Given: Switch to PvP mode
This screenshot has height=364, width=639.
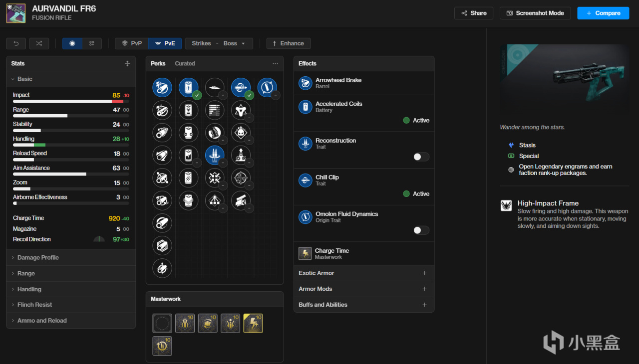Looking at the screenshot, I should click(x=132, y=43).
